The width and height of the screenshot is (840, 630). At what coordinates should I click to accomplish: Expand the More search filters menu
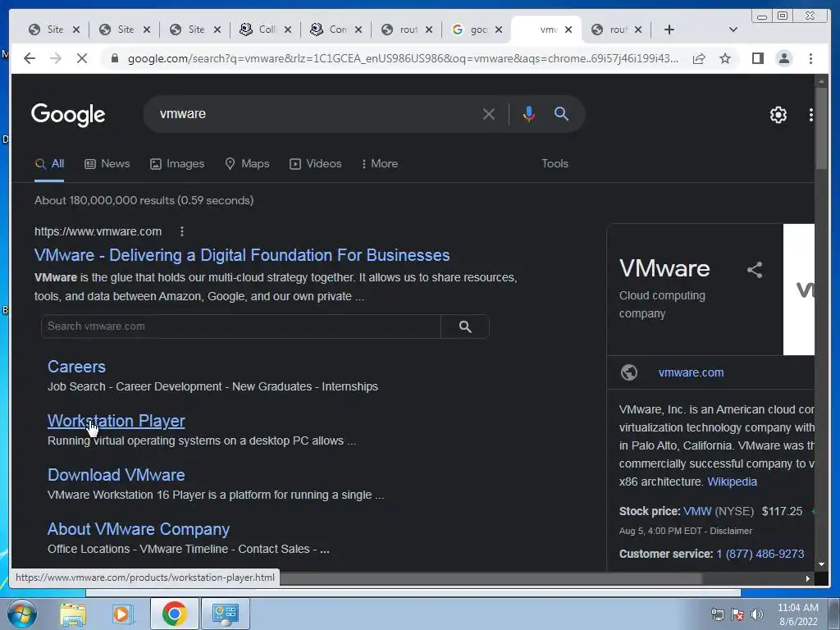coord(380,163)
